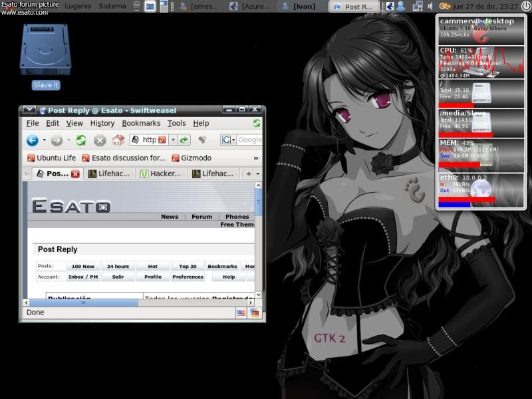Open the page's Bookmarks posts link
Screen dimensions: 532x399
tap(222, 267)
